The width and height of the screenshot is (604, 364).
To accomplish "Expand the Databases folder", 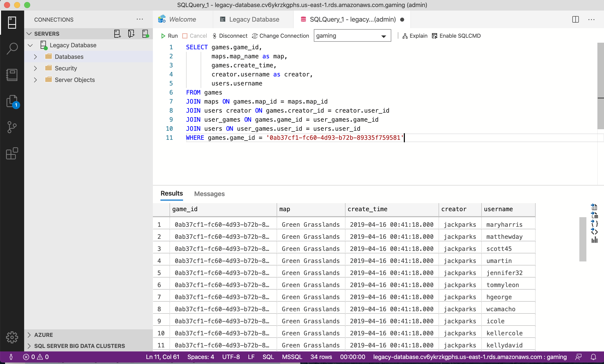I will tap(35, 57).
